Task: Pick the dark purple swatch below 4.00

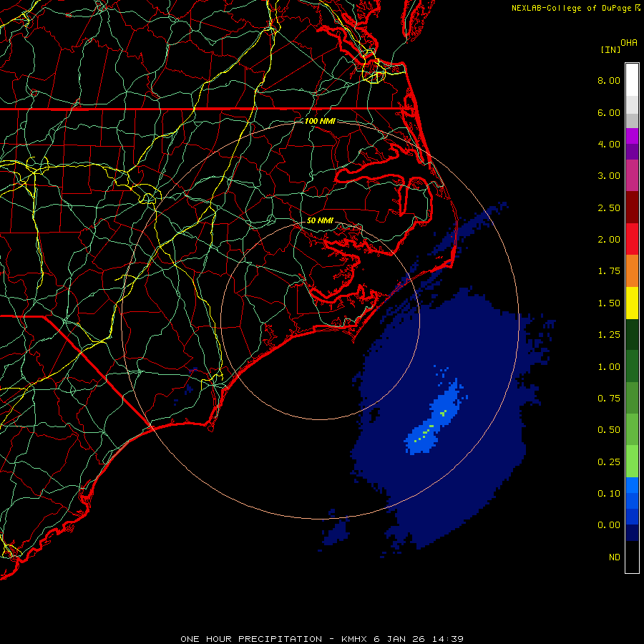Action: [x=632, y=152]
